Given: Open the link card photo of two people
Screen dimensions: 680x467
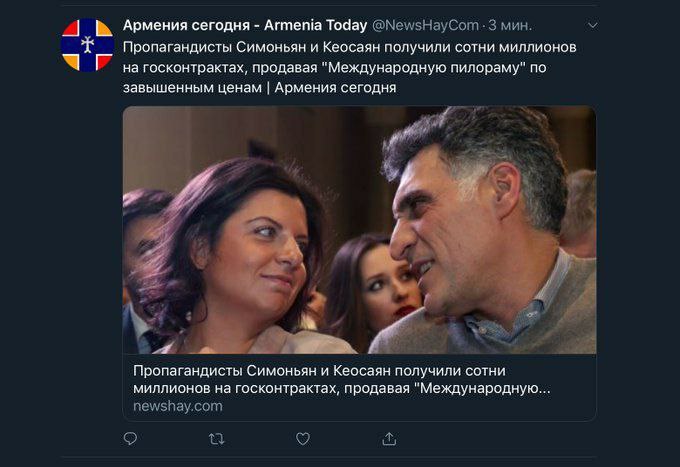Looking at the screenshot, I should click(360, 230).
